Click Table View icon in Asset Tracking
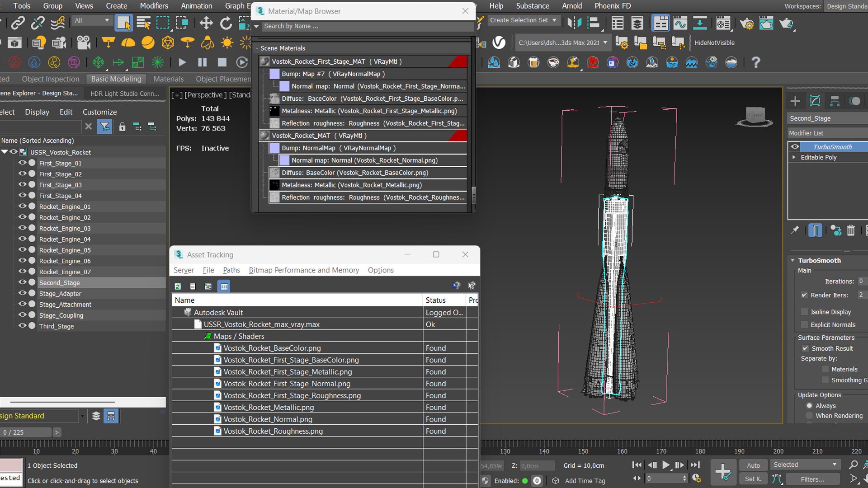868x488 pixels. (224, 286)
